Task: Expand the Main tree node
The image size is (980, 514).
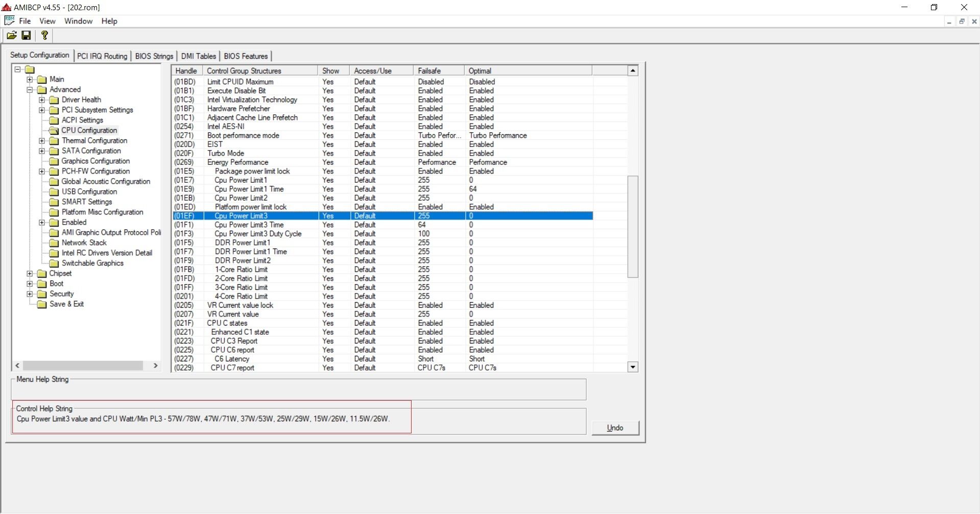Action: pos(30,79)
